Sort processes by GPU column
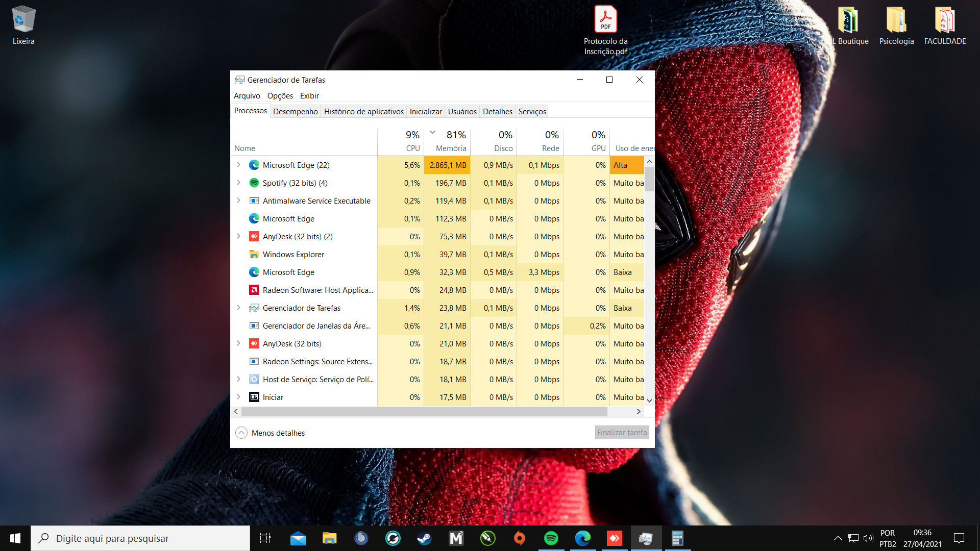The image size is (980, 551). pyautogui.click(x=586, y=141)
